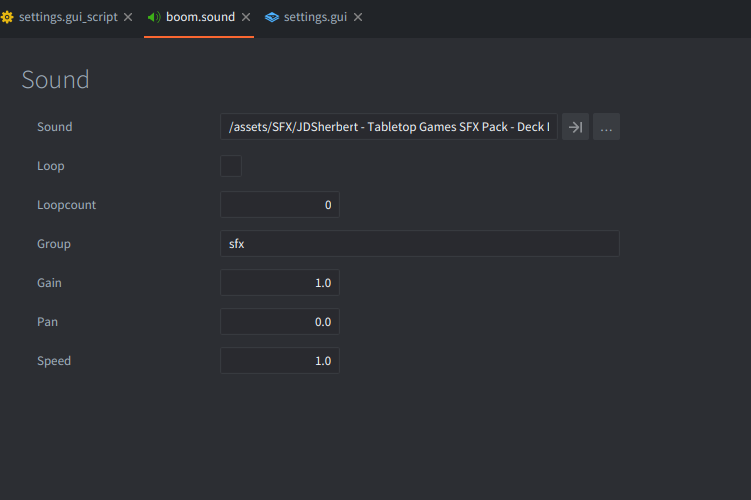
Task: Enable the Loop checkbox
Action: [x=231, y=166]
